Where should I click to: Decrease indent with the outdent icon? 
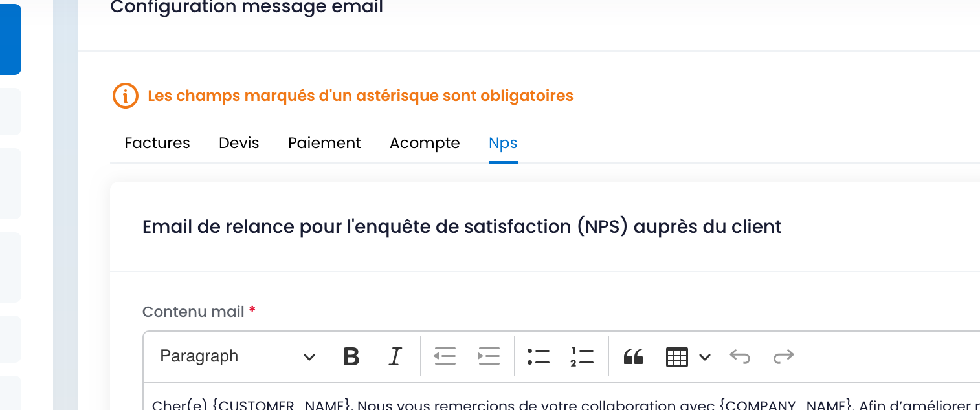[x=445, y=356]
